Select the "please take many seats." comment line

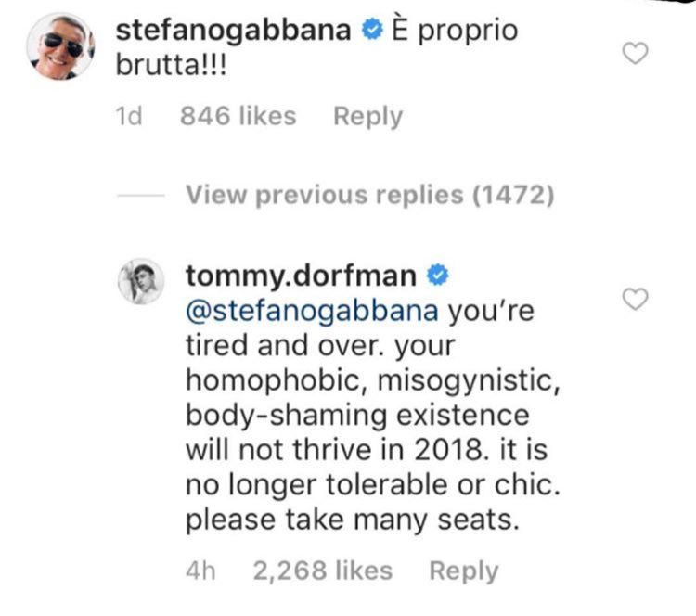(350, 520)
